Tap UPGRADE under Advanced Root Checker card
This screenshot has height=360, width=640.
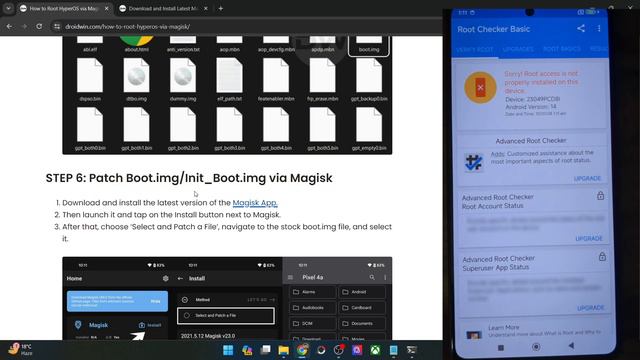[587, 178]
